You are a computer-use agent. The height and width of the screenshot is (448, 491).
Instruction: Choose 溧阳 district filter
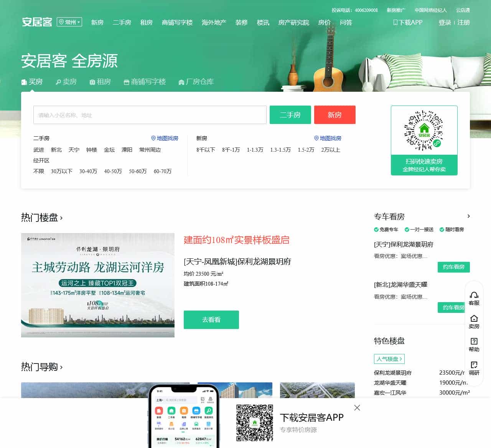click(127, 150)
